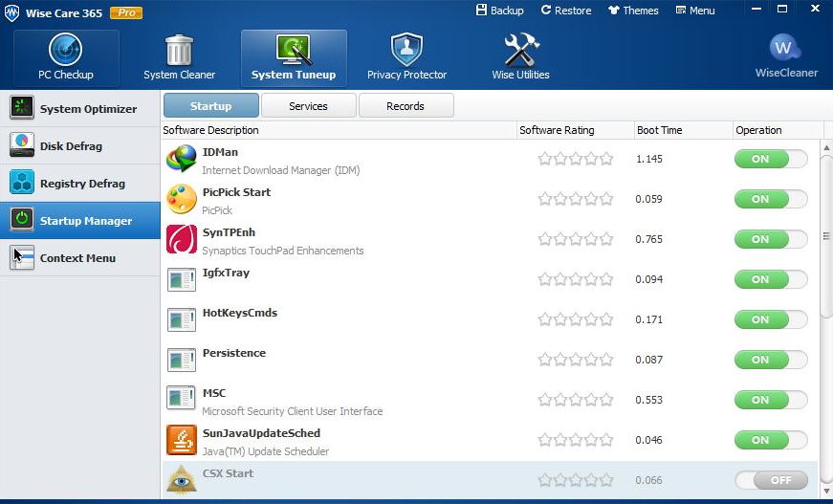Switch to the Records tab
833x504 pixels.
[x=406, y=106]
